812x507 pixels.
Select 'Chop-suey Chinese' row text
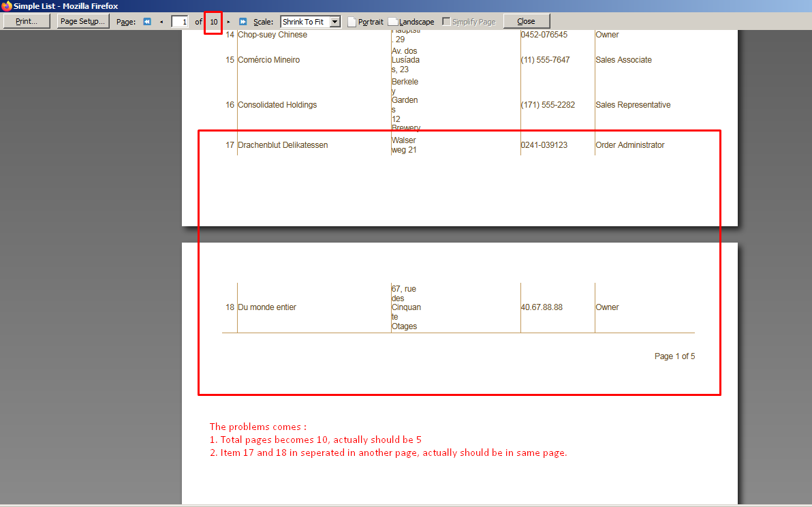tap(272, 35)
